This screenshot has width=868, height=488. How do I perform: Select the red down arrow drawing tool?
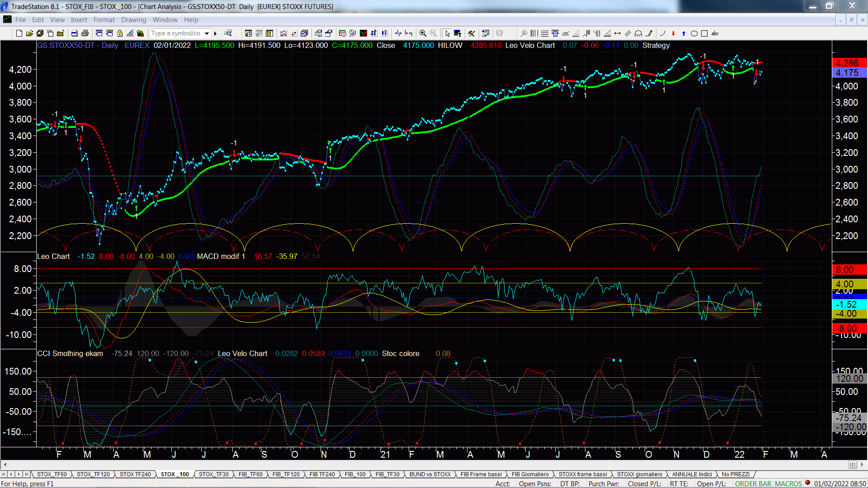[x=673, y=33]
